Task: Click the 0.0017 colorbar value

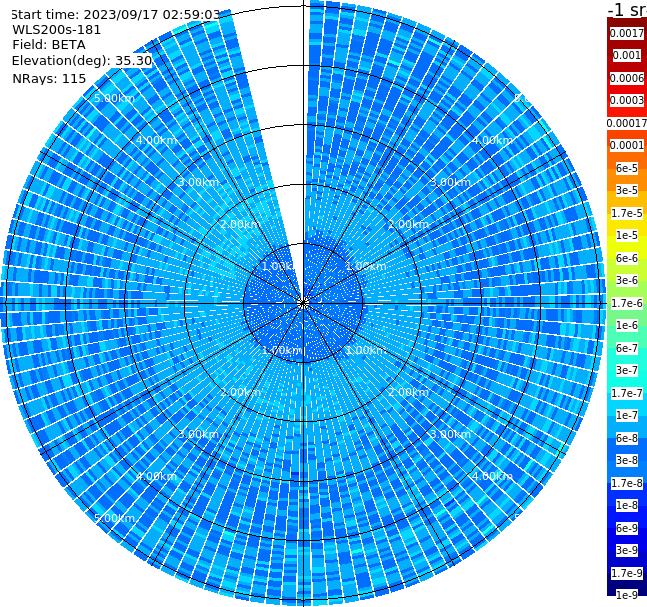Action: [x=627, y=33]
